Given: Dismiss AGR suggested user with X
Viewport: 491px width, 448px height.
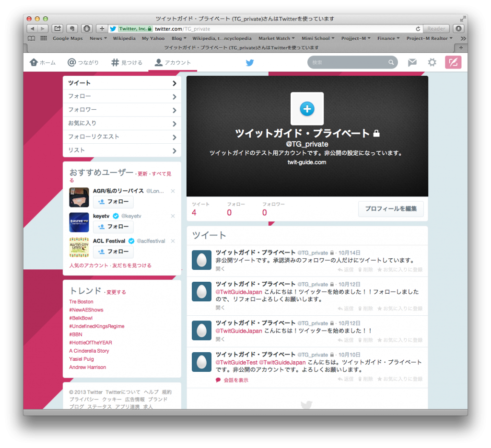Looking at the screenshot, I should (173, 191).
